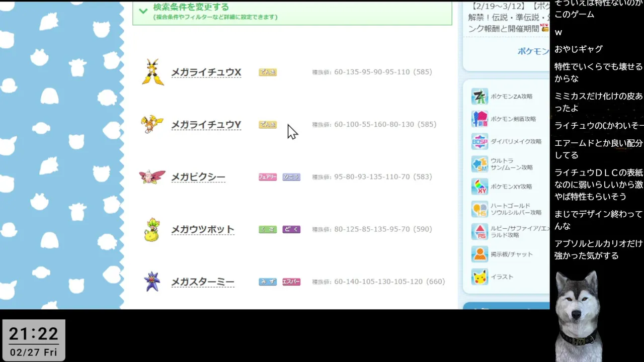Open the メガピクシー link
The width and height of the screenshot is (644, 362).
(x=198, y=177)
